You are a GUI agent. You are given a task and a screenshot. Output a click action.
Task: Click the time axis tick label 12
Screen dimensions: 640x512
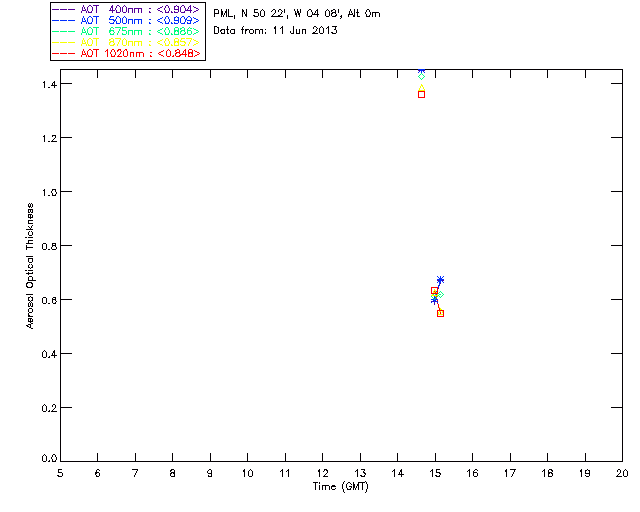coord(322,473)
